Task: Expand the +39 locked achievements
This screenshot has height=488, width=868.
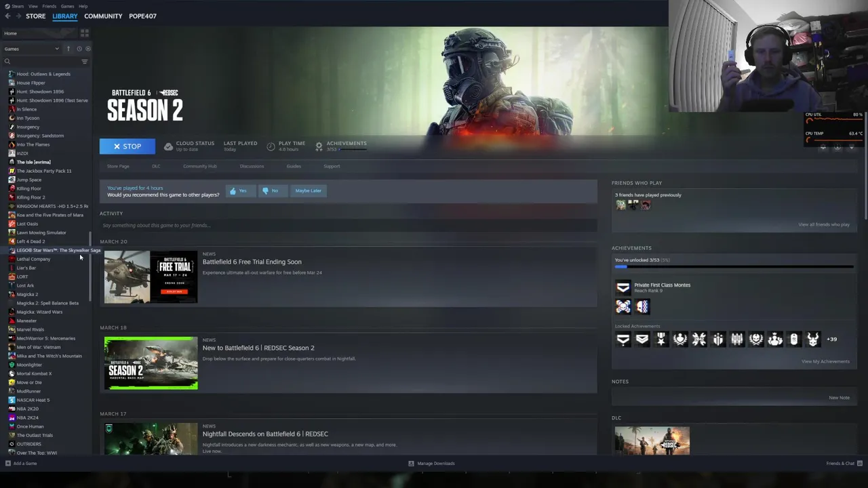Action: tap(831, 339)
